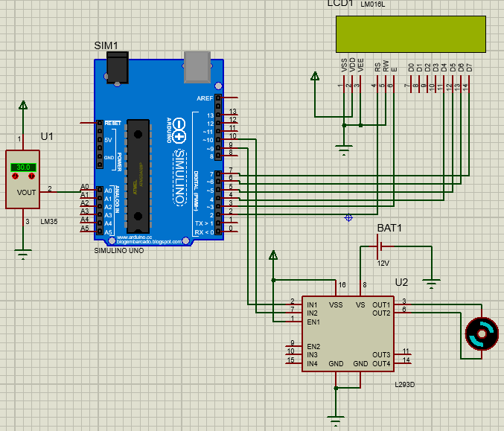Click the RW pin of the LCD

coord(386,85)
